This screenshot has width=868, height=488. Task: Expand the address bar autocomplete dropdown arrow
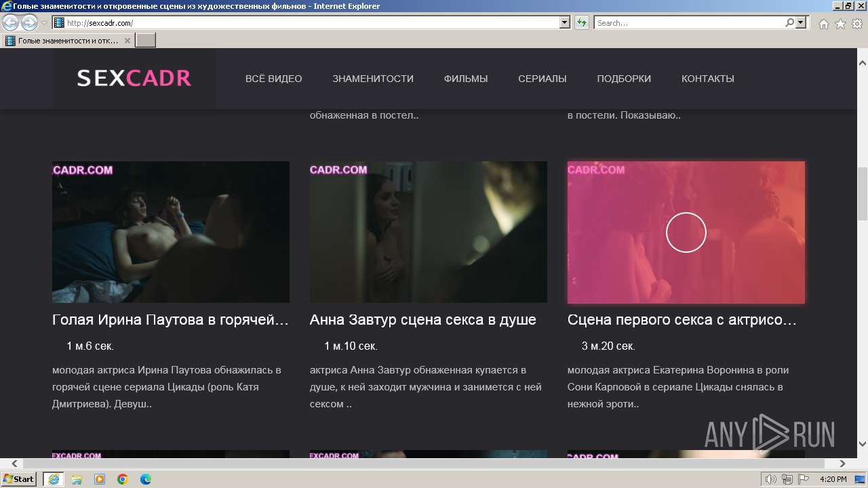(x=565, y=23)
